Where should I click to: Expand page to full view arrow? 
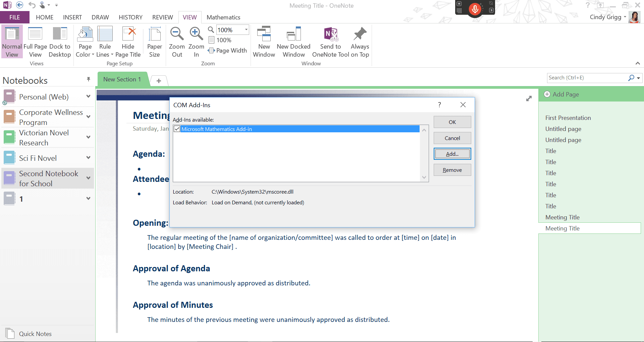point(529,98)
